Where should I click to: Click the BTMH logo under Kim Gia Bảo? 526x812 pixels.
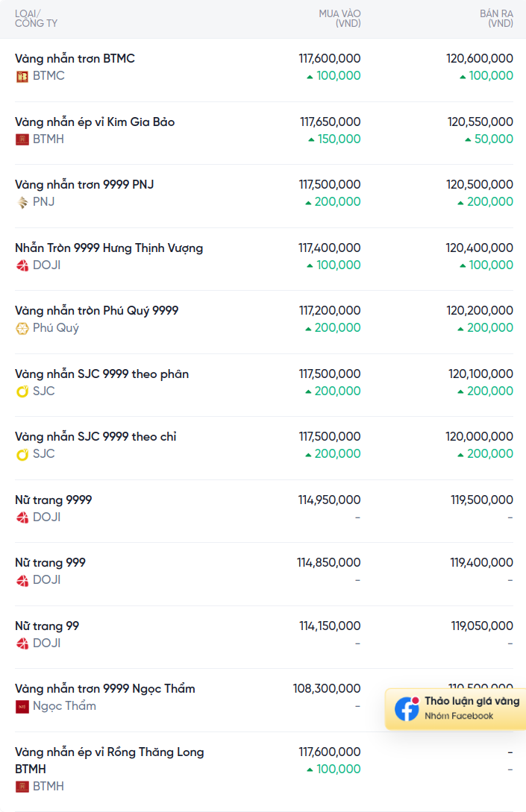pyautogui.click(x=22, y=139)
